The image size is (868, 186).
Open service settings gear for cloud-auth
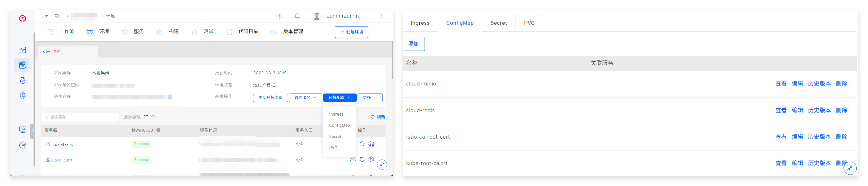point(371,160)
